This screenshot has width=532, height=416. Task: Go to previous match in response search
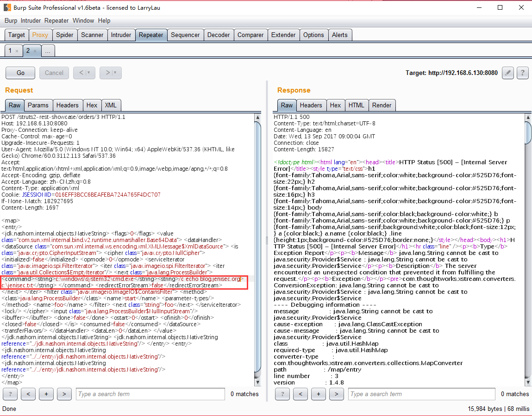[x=300, y=394]
